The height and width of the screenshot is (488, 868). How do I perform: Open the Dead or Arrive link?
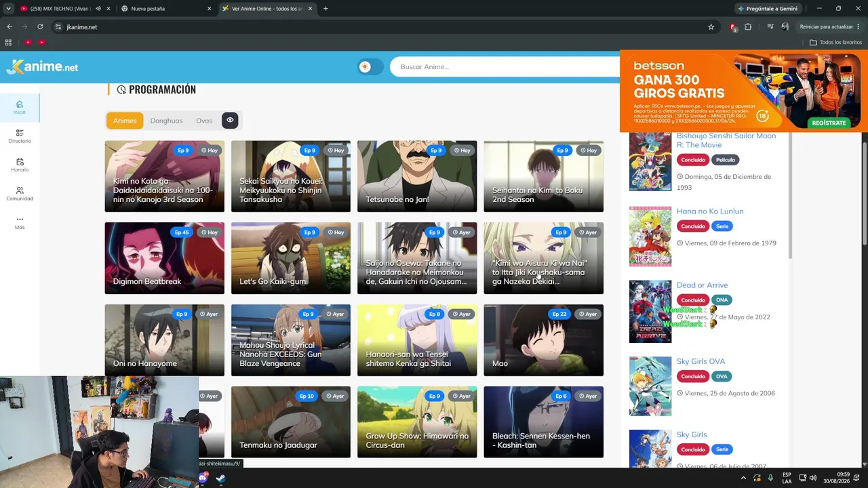702,285
